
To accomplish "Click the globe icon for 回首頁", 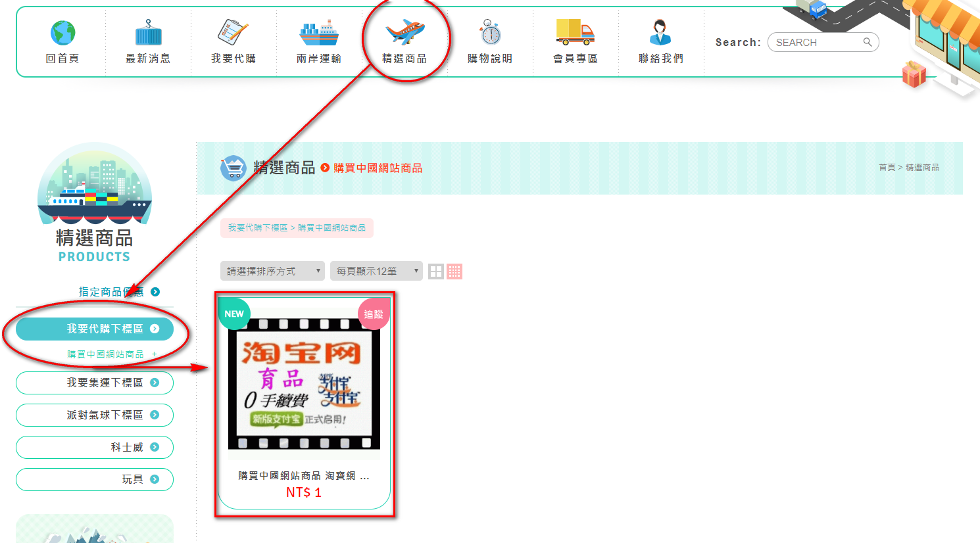I will pyautogui.click(x=62, y=33).
